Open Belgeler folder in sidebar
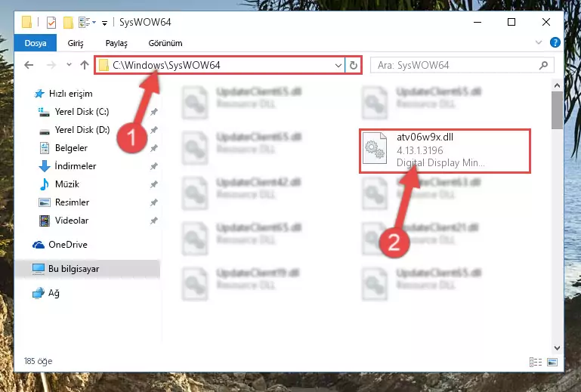Viewport: 581px width, 392px height. [71, 148]
